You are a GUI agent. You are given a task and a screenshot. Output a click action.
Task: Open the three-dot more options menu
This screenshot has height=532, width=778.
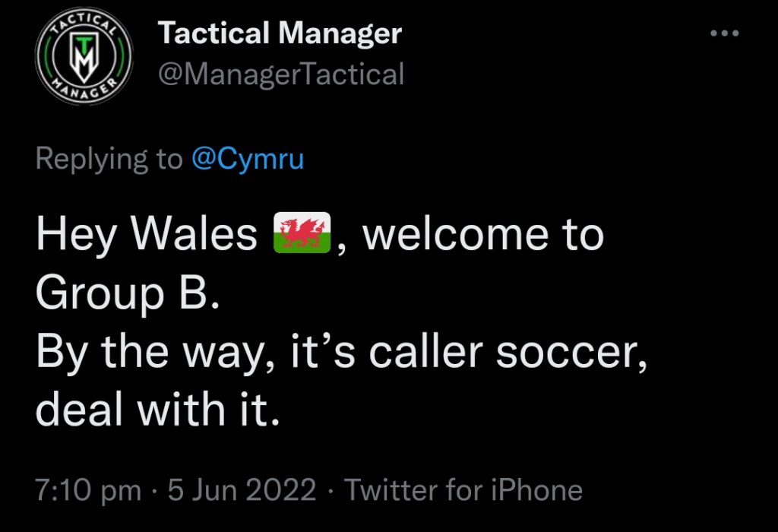(x=723, y=34)
